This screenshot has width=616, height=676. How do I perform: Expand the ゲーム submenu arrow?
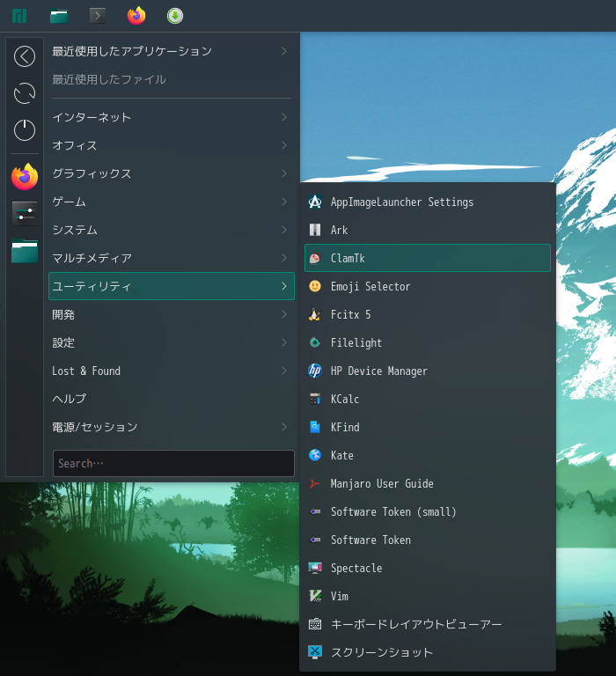pos(284,202)
